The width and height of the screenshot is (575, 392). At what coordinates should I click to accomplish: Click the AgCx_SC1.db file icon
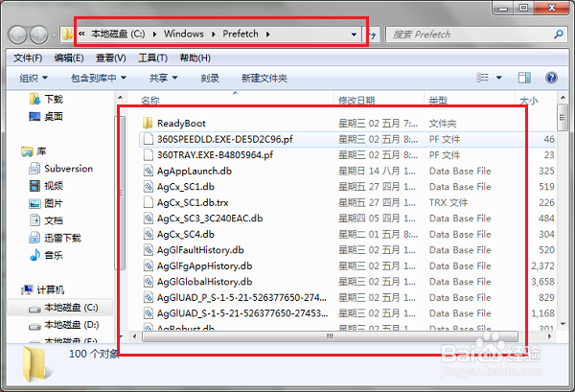(149, 187)
